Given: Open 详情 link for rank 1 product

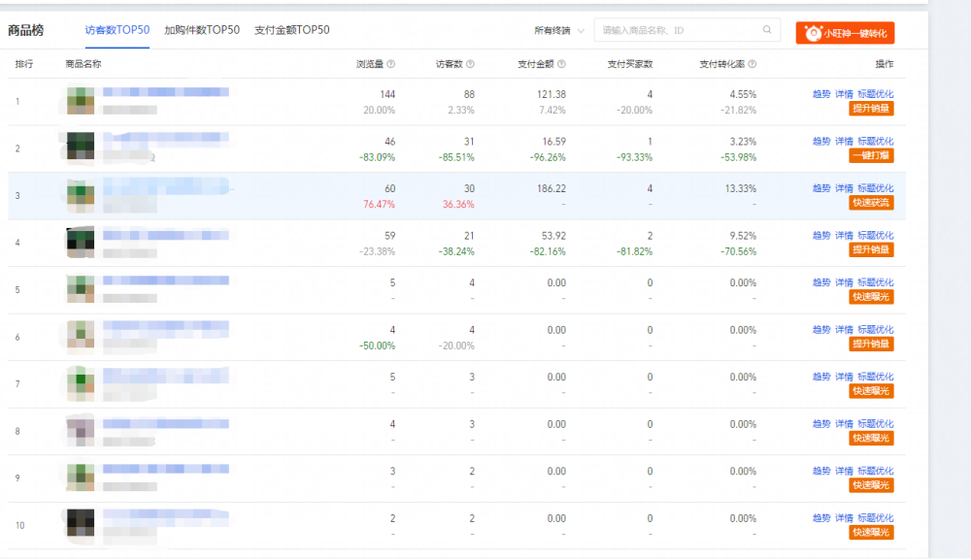Looking at the screenshot, I should 844,94.
